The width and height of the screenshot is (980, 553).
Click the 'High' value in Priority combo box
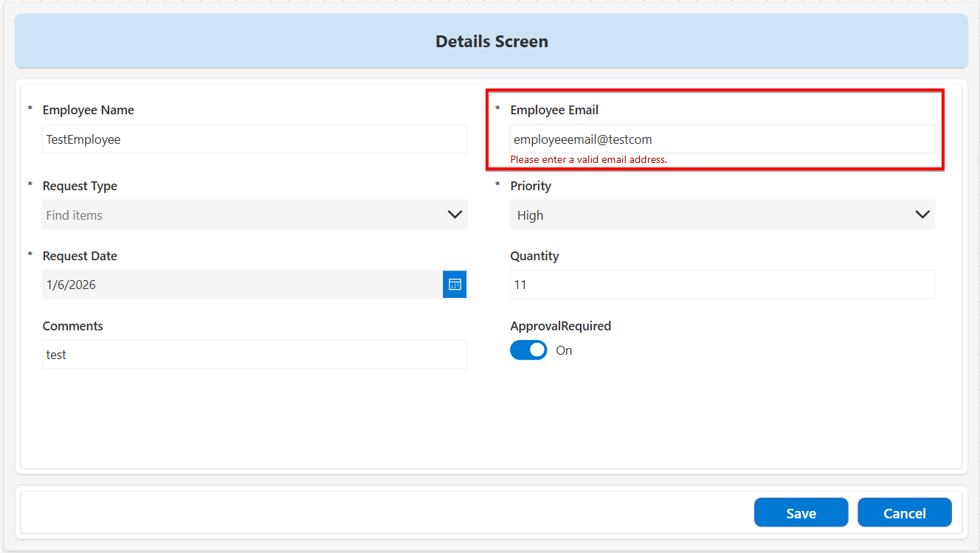tap(530, 215)
